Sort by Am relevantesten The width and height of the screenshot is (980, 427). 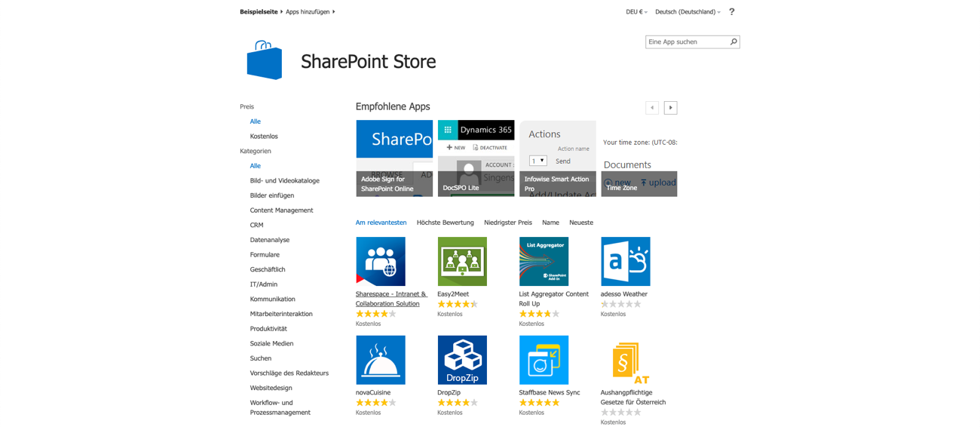click(x=381, y=223)
